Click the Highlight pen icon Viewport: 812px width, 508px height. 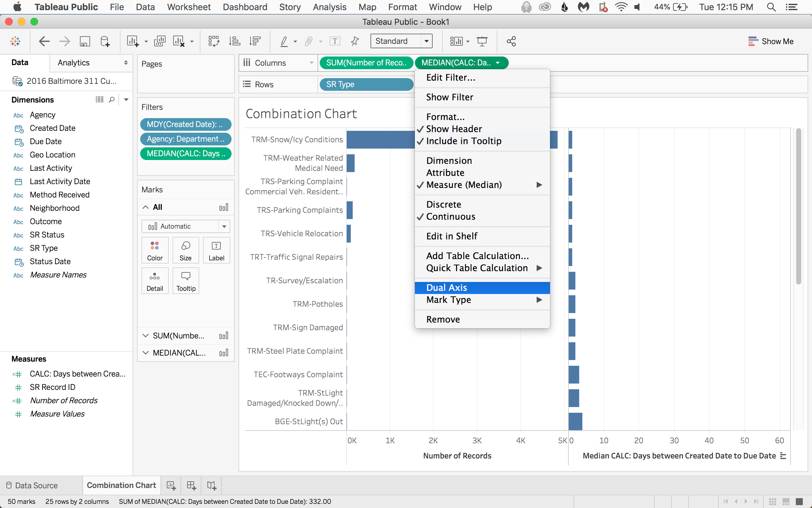[284, 41]
